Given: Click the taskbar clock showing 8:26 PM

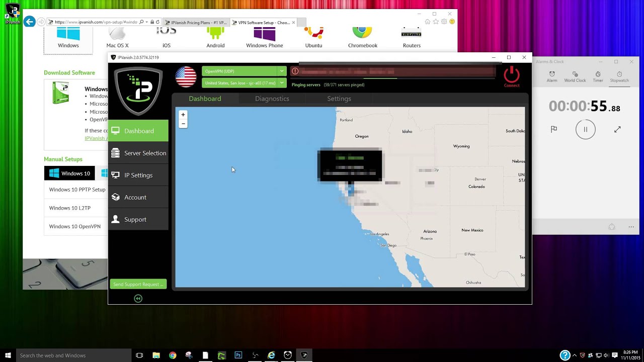Looking at the screenshot, I should (630, 355).
